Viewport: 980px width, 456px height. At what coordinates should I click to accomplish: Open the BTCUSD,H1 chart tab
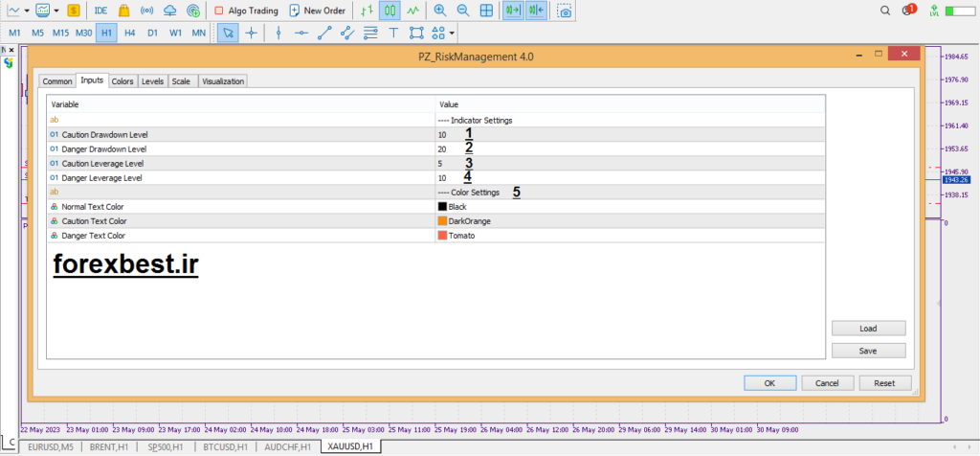226,446
